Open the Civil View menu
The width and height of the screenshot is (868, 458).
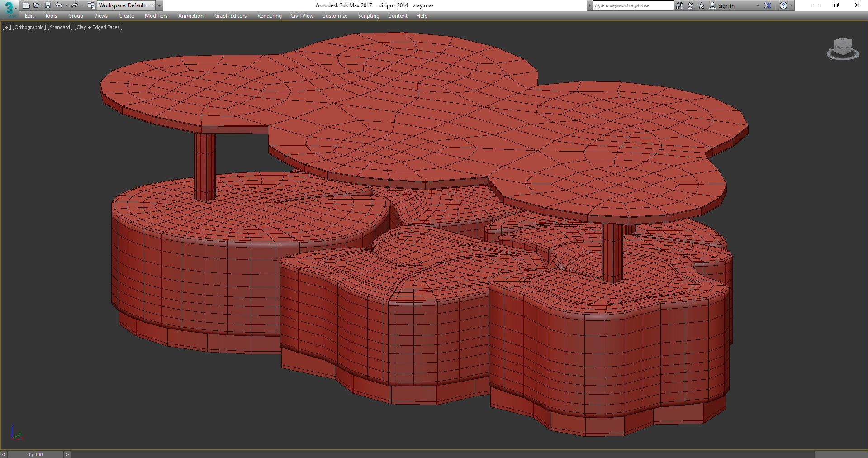pos(302,16)
